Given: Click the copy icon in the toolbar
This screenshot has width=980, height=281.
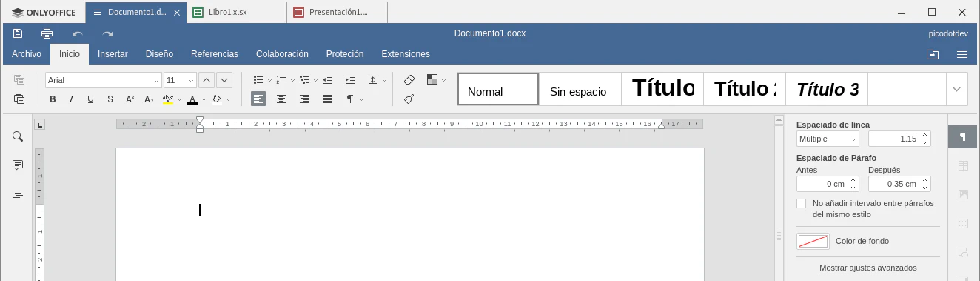Looking at the screenshot, I should pos(19,79).
